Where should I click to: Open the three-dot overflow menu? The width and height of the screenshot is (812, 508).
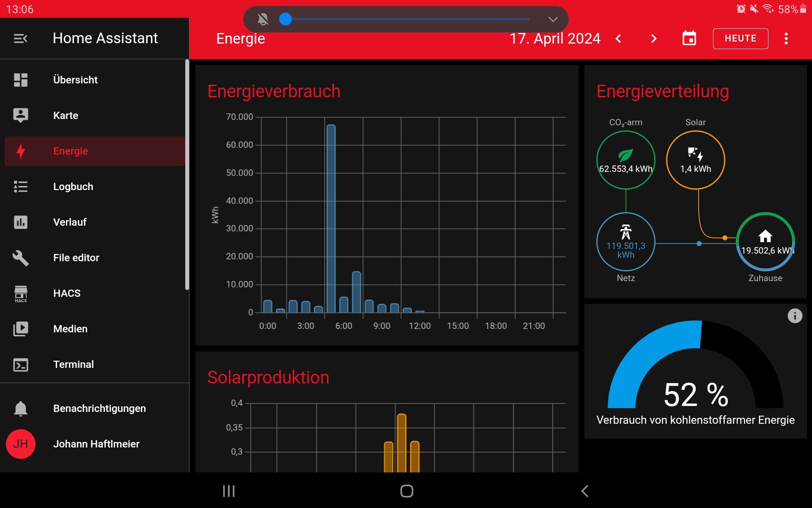[786, 39]
